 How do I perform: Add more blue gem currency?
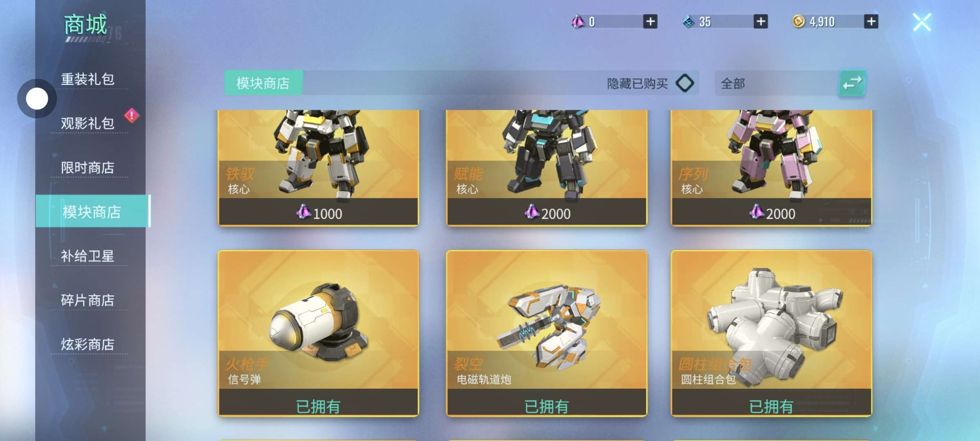click(760, 21)
